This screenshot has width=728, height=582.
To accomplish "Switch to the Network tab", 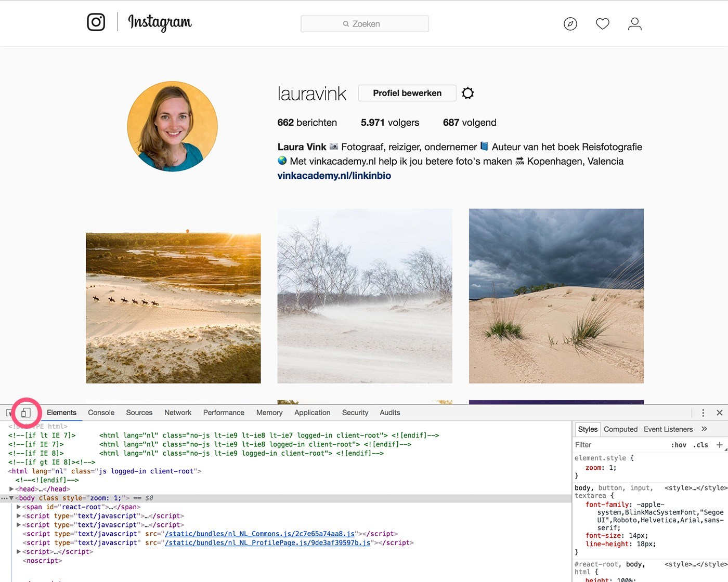I will [178, 413].
